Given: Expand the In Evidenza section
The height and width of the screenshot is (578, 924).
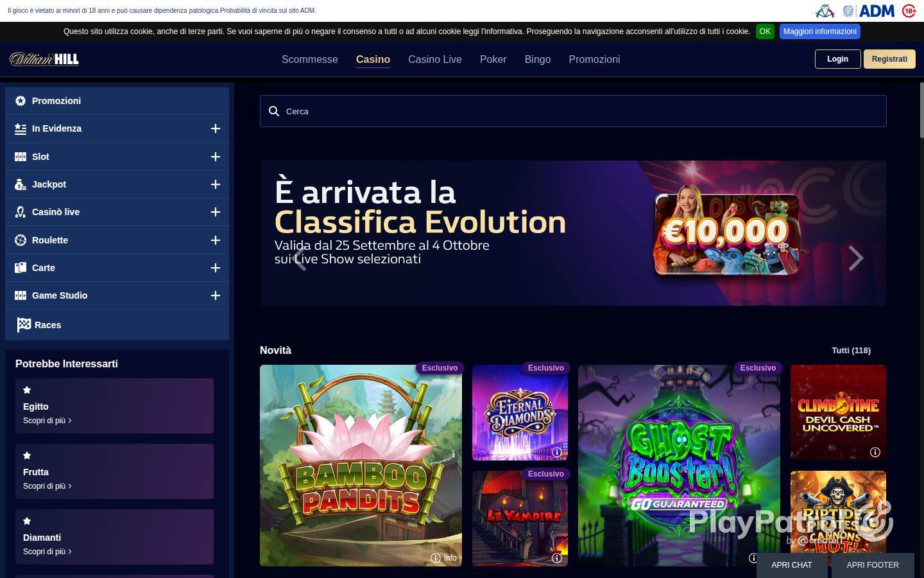Looking at the screenshot, I should [x=216, y=128].
